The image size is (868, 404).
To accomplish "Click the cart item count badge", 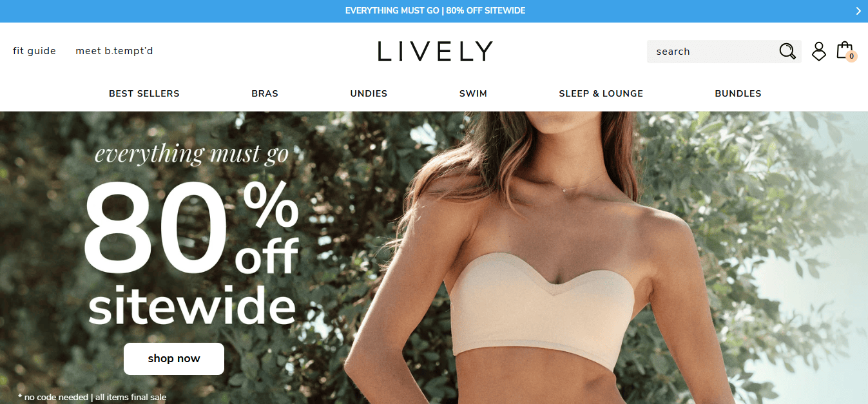I will pos(851,57).
